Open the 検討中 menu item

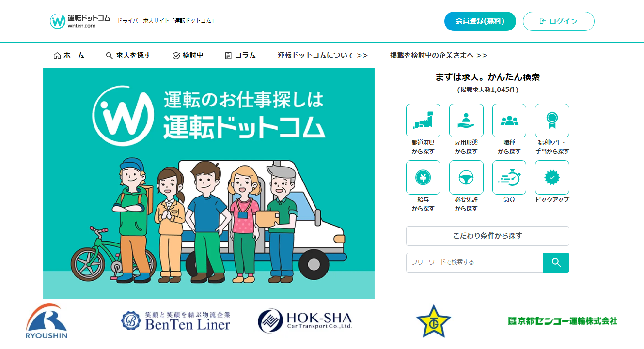pos(188,55)
